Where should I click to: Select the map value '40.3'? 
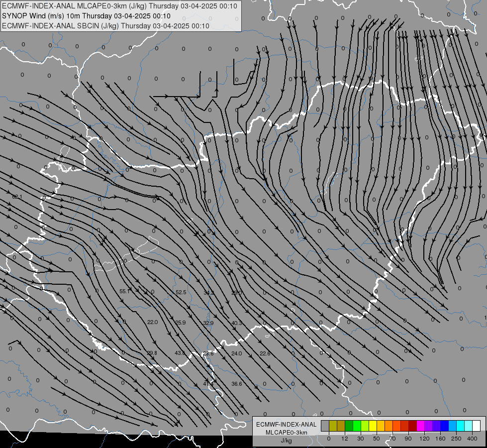[x=237, y=324]
